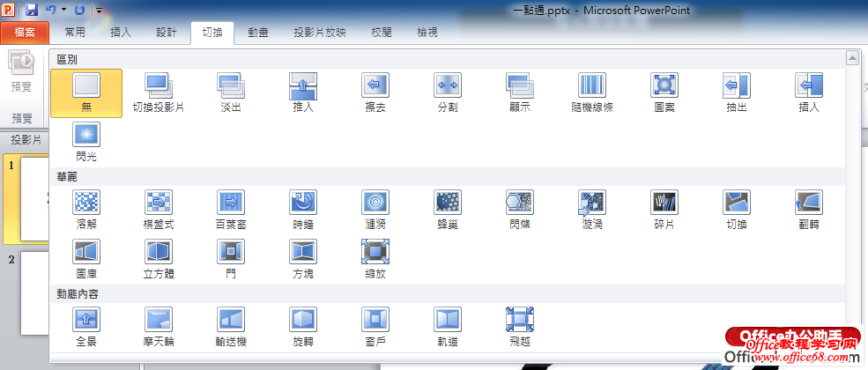This screenshot has width=868, height=370.
Task: Apply the 輸送機 conveyor transition
Action: 231,328
